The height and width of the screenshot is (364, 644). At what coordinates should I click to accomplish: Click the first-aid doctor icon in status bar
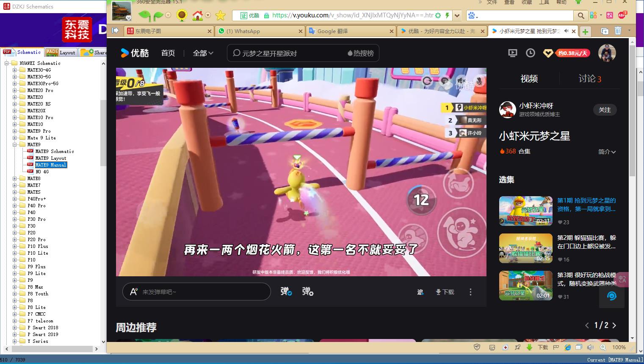coord(505,347)
